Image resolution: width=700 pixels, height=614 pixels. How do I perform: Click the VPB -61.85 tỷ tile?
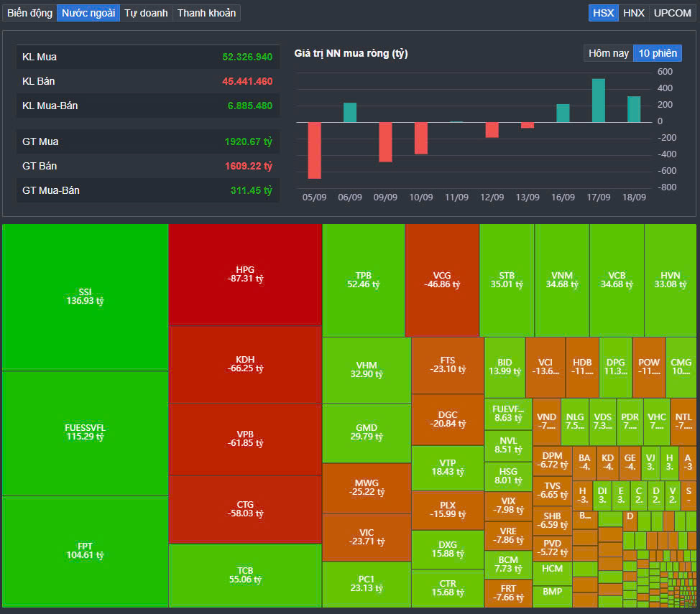click(x=245, y=439)
